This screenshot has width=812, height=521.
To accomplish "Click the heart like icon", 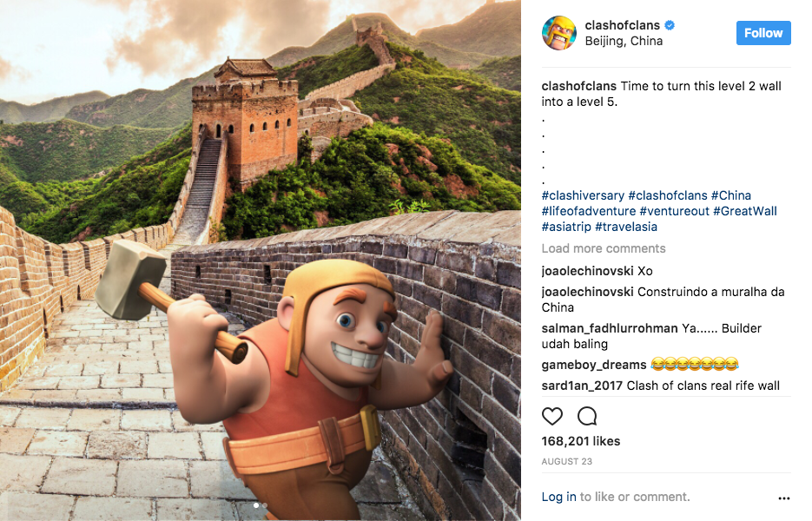I will pos(552,416).
